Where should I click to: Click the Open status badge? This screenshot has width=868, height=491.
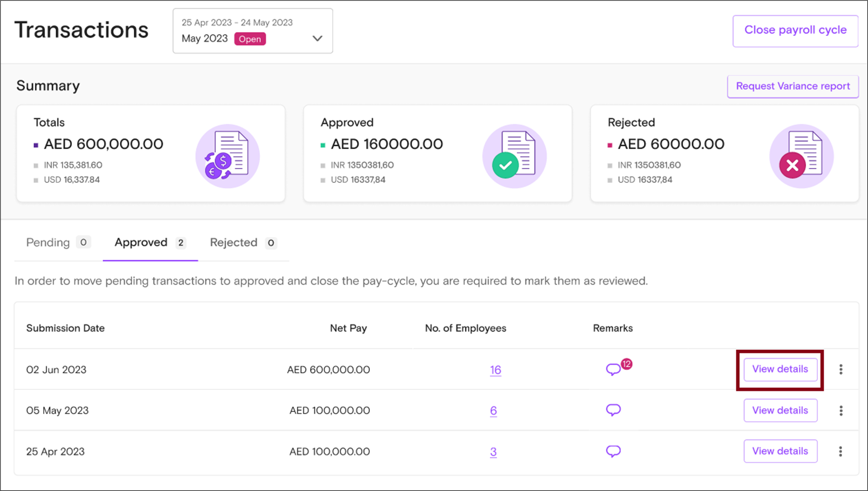(x=250, y=39)
